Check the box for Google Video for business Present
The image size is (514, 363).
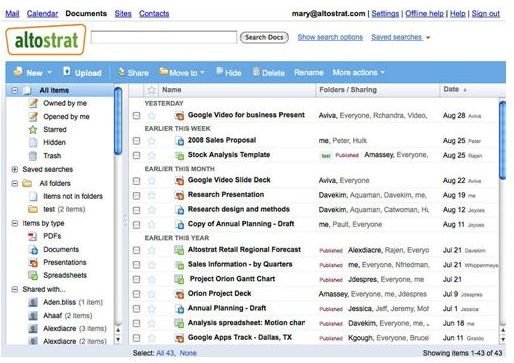coord(136,116)
